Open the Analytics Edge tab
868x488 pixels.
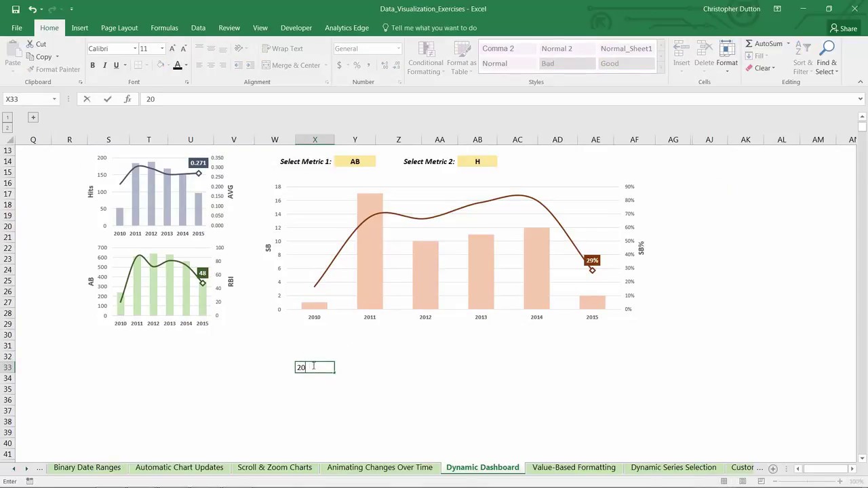pyautogui.click(x=347, y=28)
